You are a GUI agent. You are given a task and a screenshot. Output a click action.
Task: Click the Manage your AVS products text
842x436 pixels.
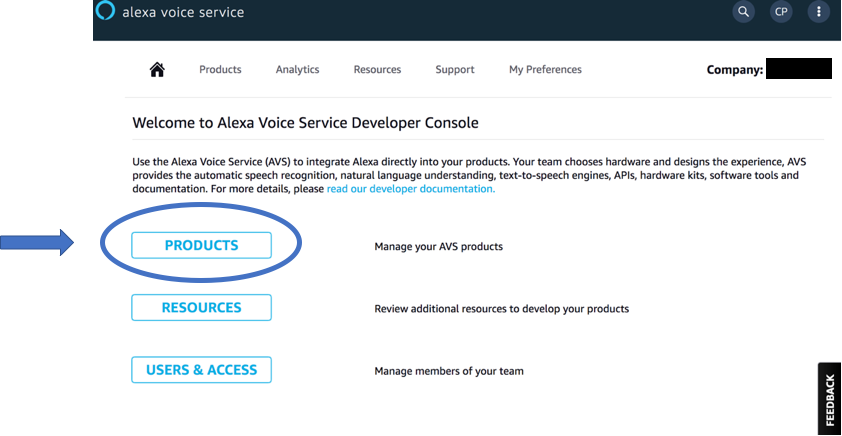[x=439, y=247]
